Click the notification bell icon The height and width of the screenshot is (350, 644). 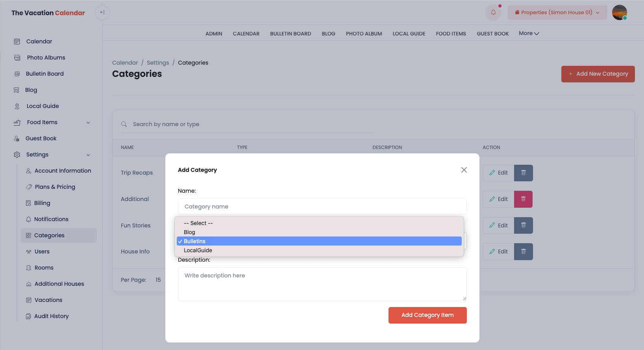(x=493, y=13)
